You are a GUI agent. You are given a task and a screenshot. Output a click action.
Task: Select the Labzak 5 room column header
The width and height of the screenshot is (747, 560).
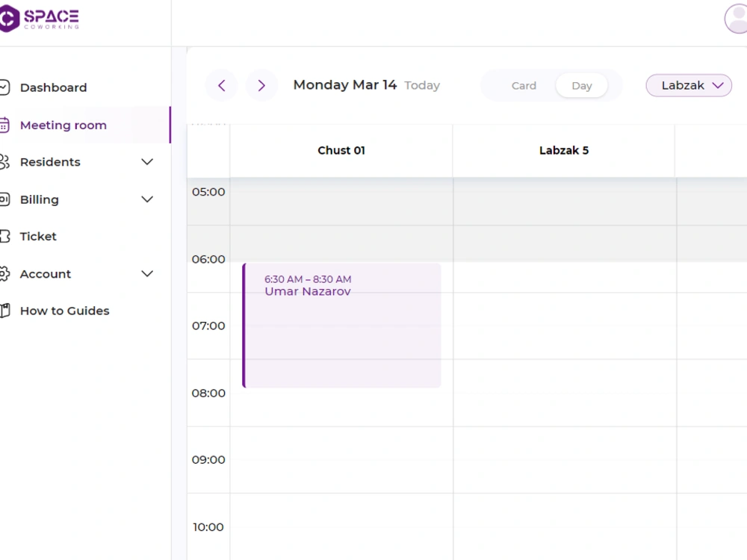[563, 151]
